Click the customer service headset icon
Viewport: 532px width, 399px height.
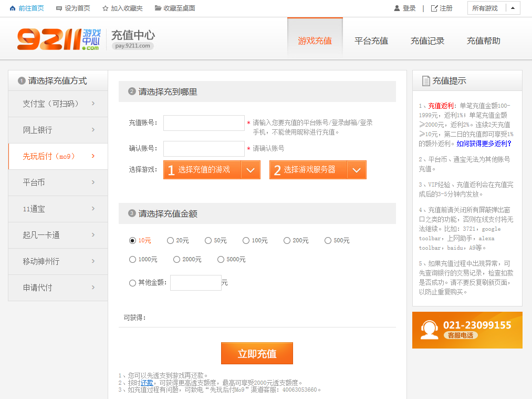tap(429, 330)
